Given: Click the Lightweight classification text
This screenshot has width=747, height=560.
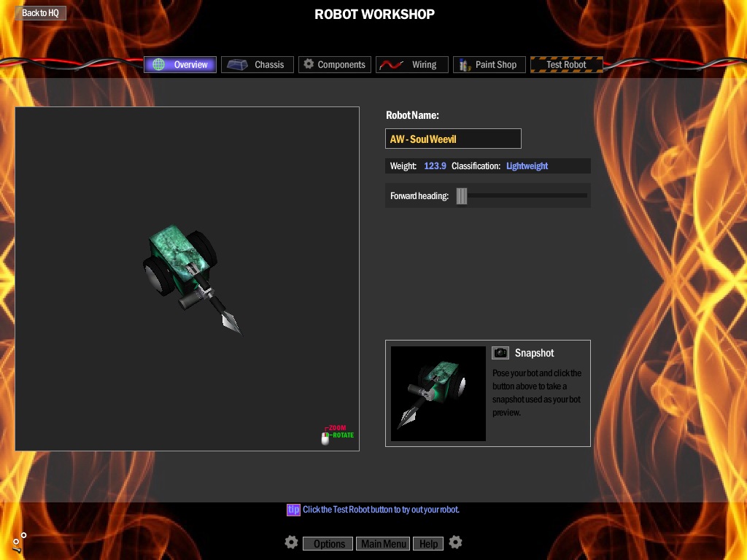Looking at the screenshot, I should click(x=527, y=166).
